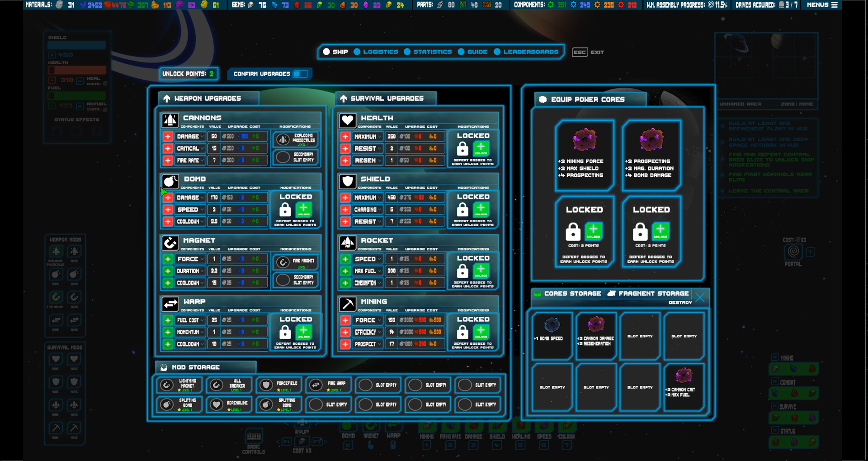Open the Damage dropdown under Cannons
This screenshot has width=868, height=461.
pos(189,136)
